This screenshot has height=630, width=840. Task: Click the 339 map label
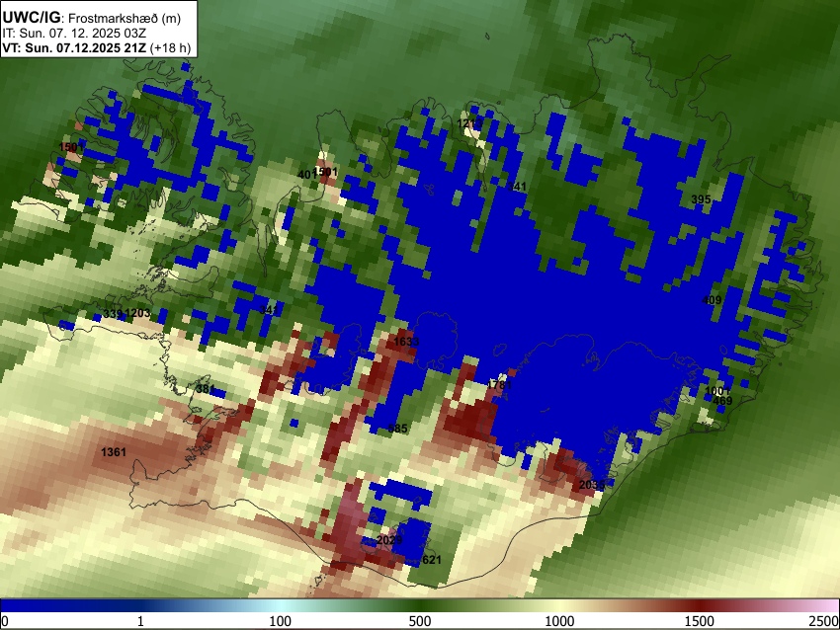tap(113, 314)
